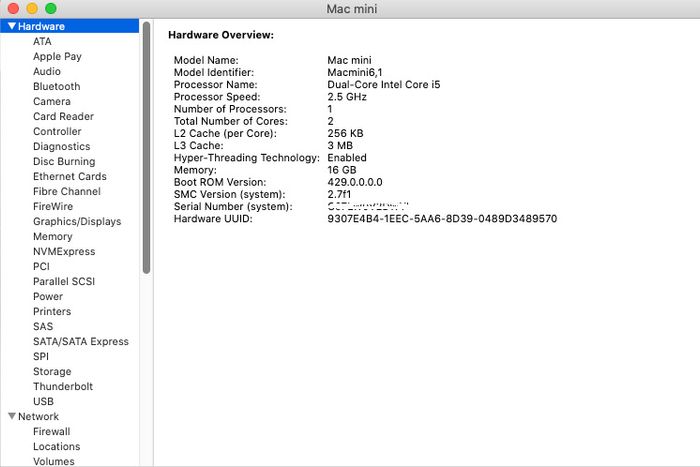The height and width of the screenshot is (467, 700).
Task: Open the SPI section
Action: pos(41,356)
